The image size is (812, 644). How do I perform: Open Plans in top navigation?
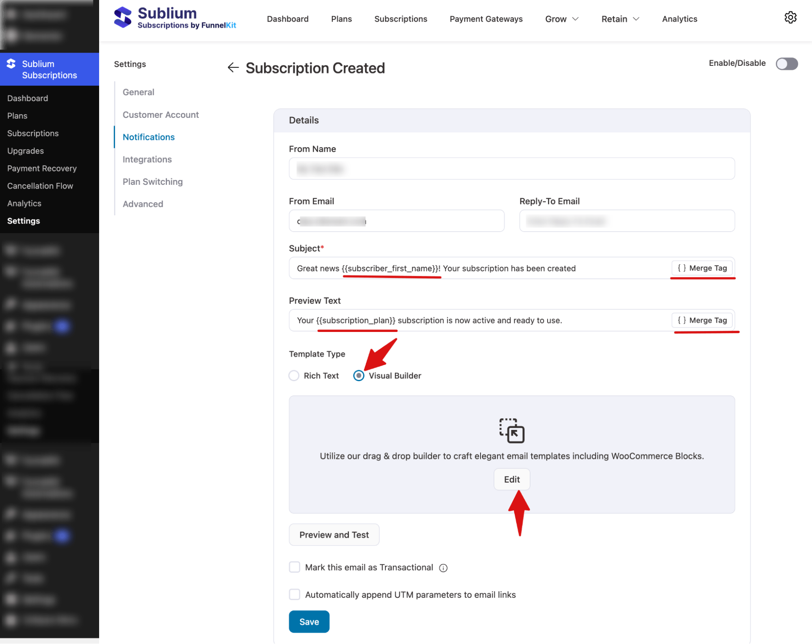pyautogui.click(x=341, y=19)
